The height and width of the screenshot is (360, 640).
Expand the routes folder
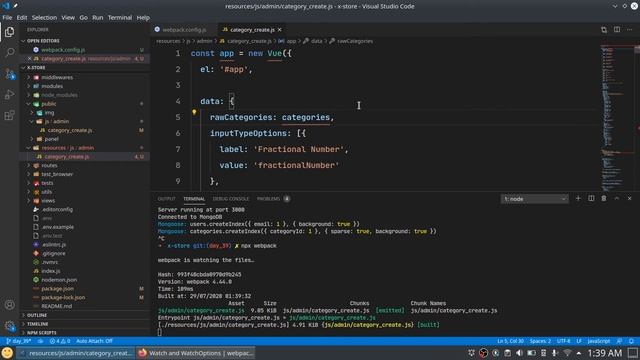pyautogui.click(x=49, y=166)
